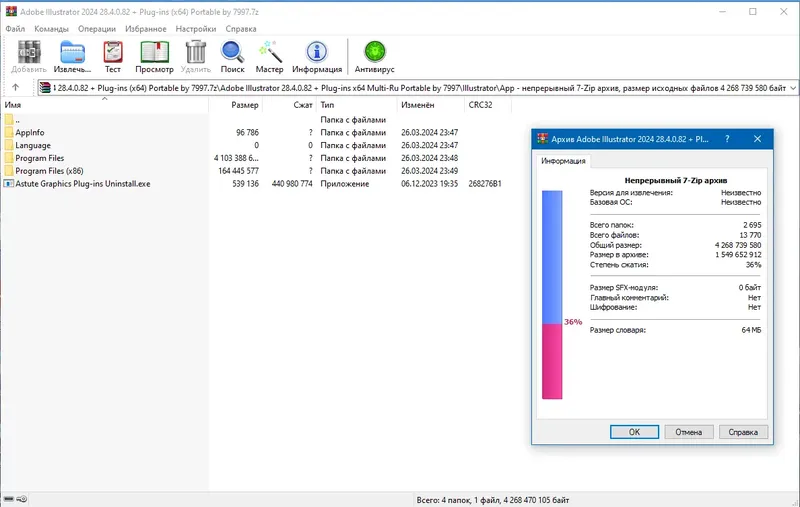The image size is (800, 507).
Task: Click the Приложение type cell
Action: [x=344, y=184]
